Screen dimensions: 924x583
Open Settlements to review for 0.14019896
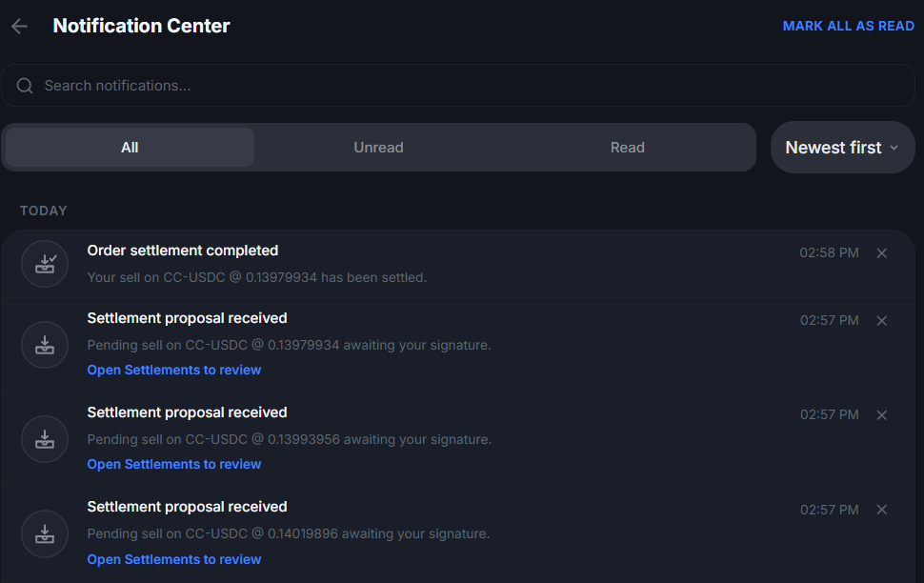pyautogui.click(x=173, y=559)
